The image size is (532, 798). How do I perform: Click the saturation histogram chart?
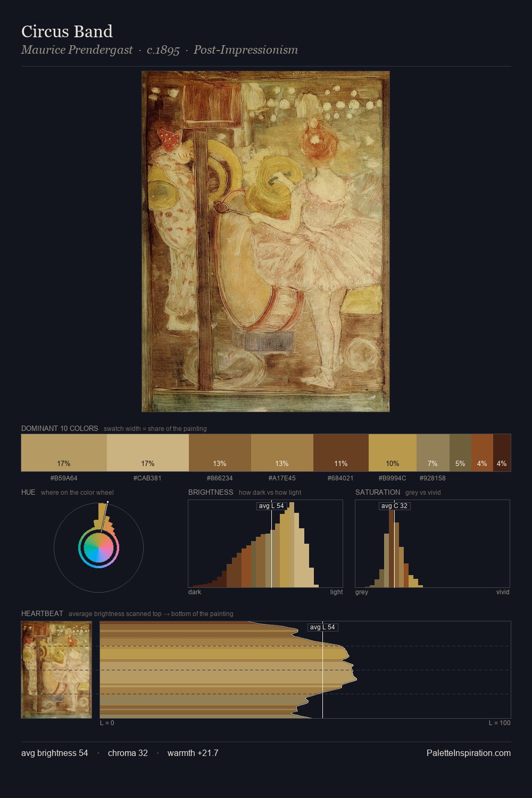click(433, 544)
